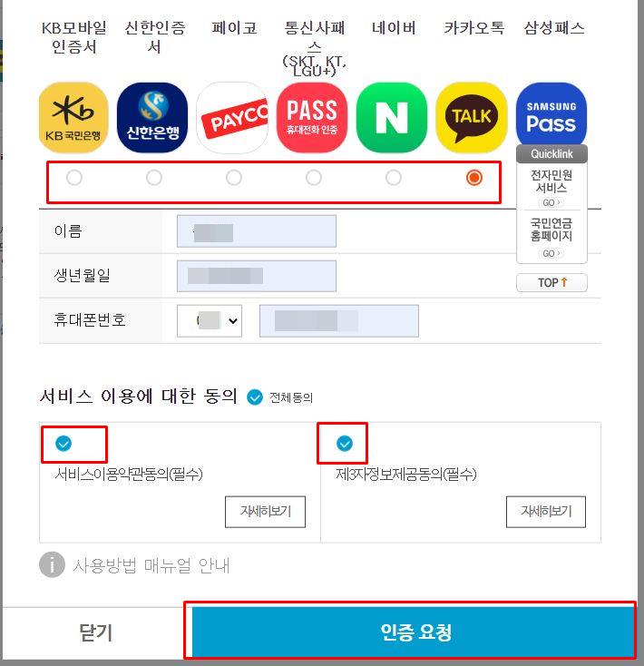Uncheck the 제3자정보제공동의 checkbox
The width and height of the screenshot is (644, 666).
(x=345, y=444)
